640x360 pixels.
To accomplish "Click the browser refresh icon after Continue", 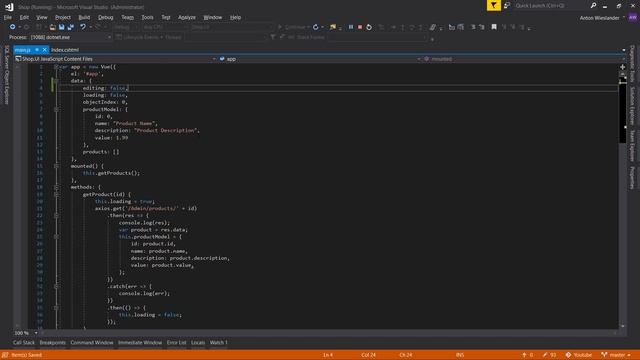I will point(316,27).
